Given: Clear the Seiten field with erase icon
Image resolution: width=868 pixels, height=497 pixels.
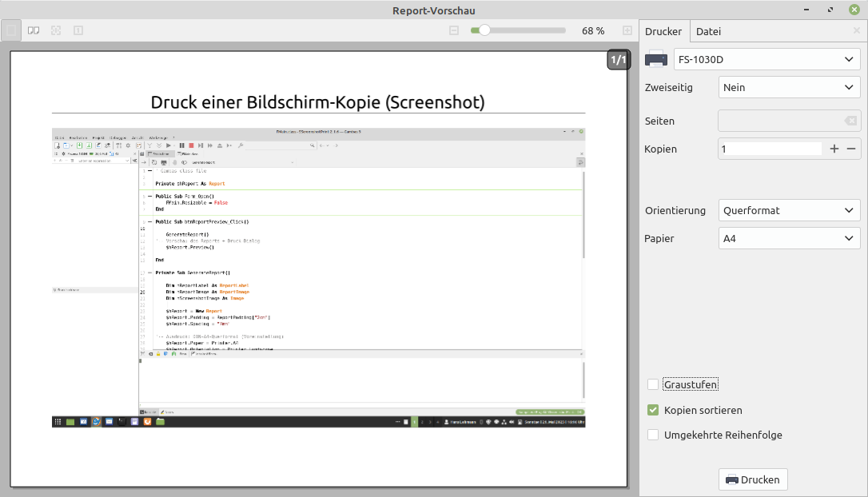Looking at the screenshot, I should pyautogui.click(x=850, y=121).
